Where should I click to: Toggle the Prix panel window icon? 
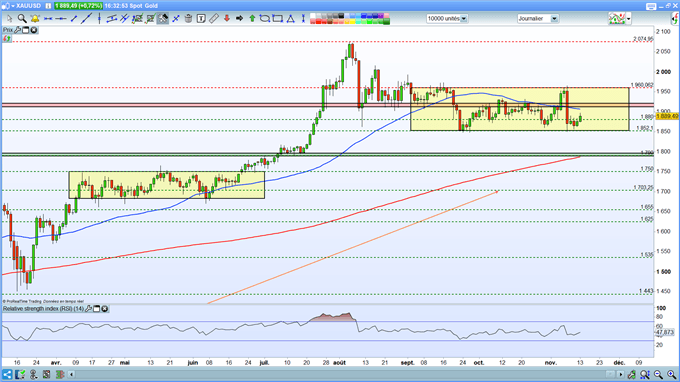(x=26, y=30)
